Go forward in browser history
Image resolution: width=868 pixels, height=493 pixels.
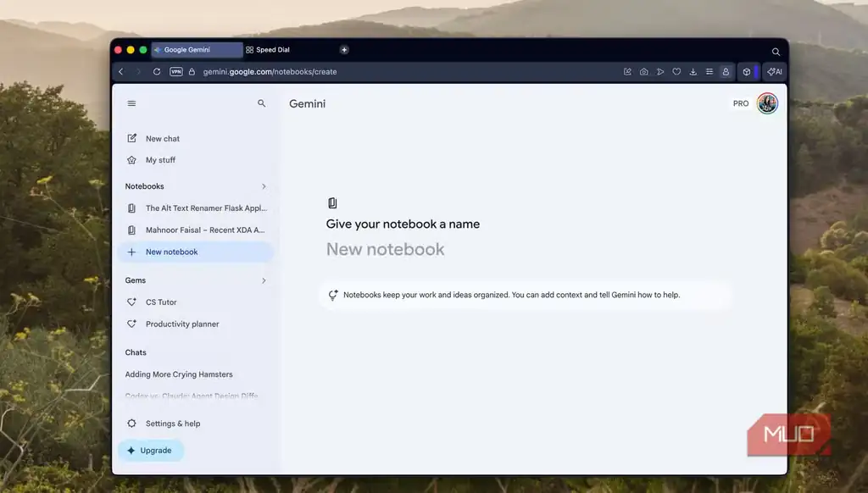tap(138, 71)
